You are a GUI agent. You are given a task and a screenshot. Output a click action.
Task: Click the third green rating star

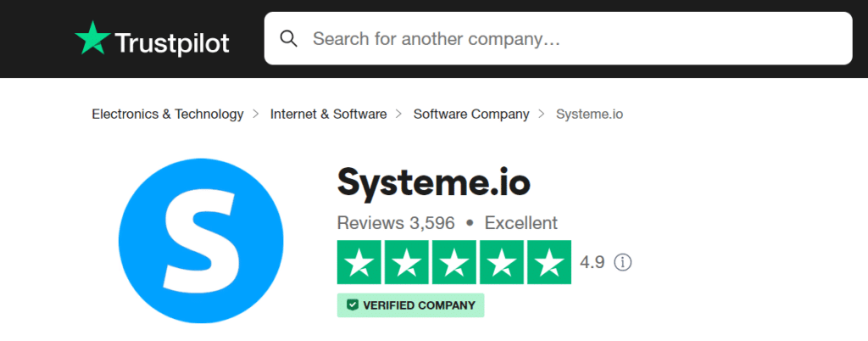tap(454, 262)
